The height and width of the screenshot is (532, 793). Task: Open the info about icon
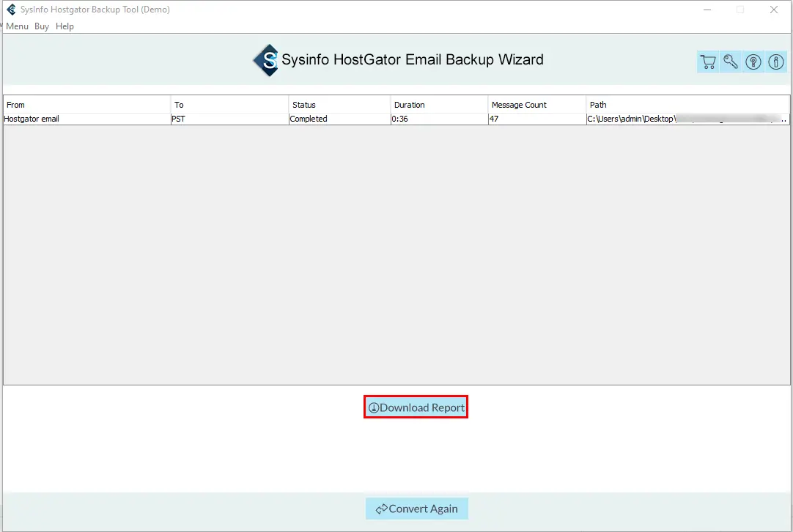tap(776, 62)
